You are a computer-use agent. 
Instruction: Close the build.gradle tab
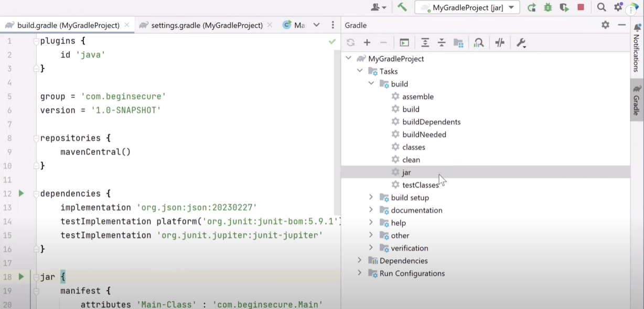coord(127,25)
